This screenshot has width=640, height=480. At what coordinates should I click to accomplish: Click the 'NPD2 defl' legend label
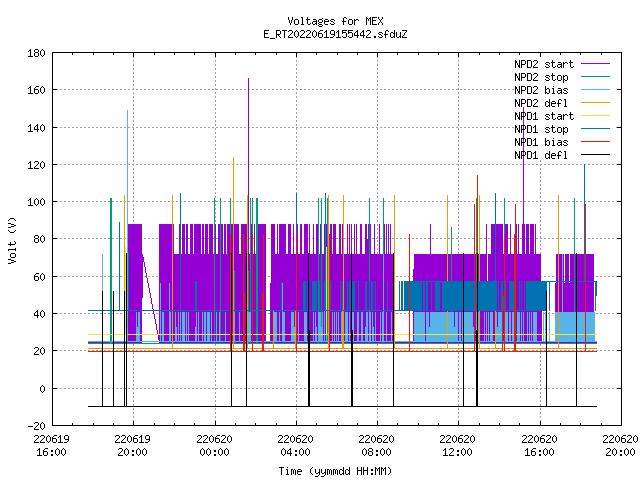click(x=541, y=103)
